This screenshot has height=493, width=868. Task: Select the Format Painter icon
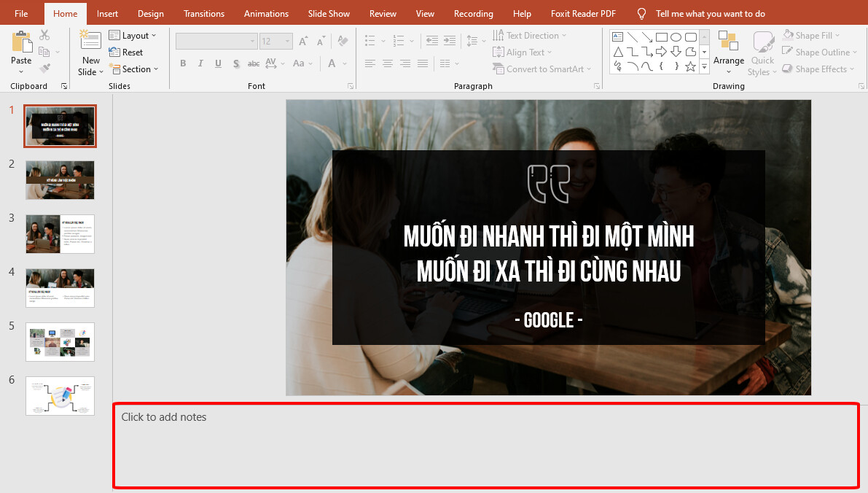pos(45,67)
